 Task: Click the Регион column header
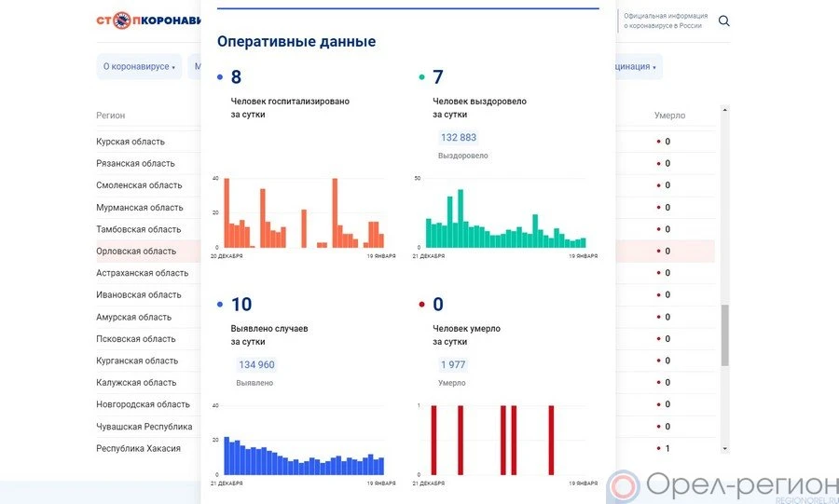click(111, 116)
